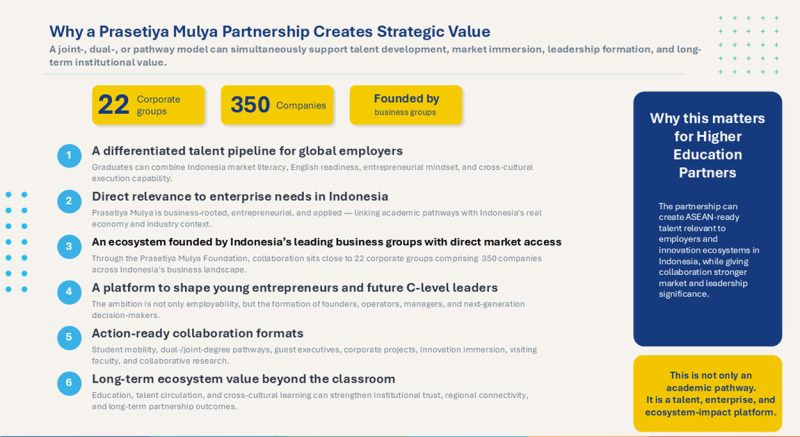Click the numbered circle 2 icon
Viewport: 800px width, 437px height.
tap(69, 201)
